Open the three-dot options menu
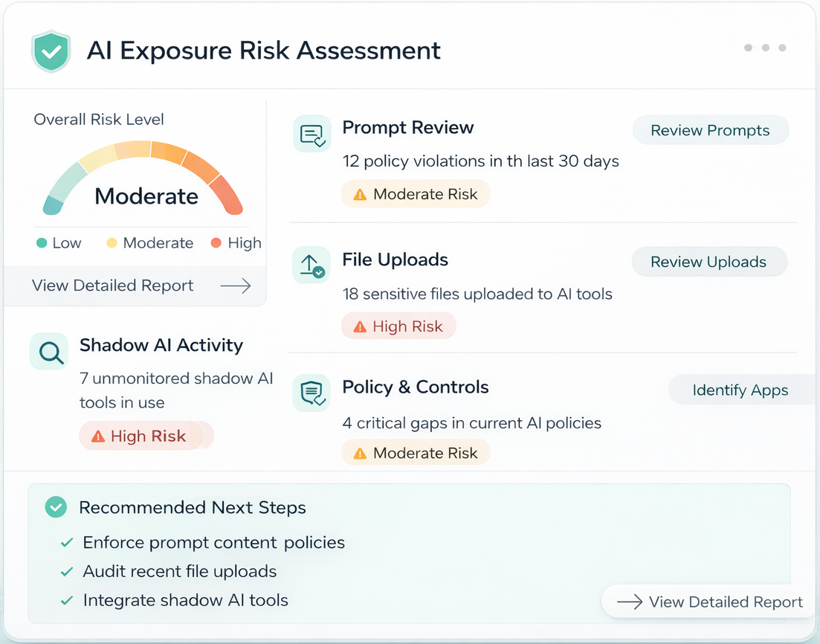 click(x=765, y=48)
